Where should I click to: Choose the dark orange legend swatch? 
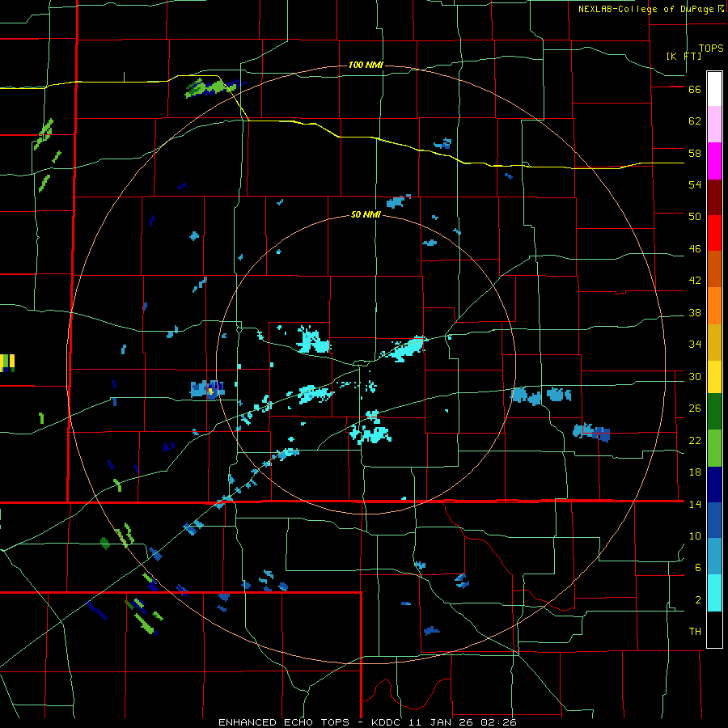pyautogui.click(x=714, y=269)
